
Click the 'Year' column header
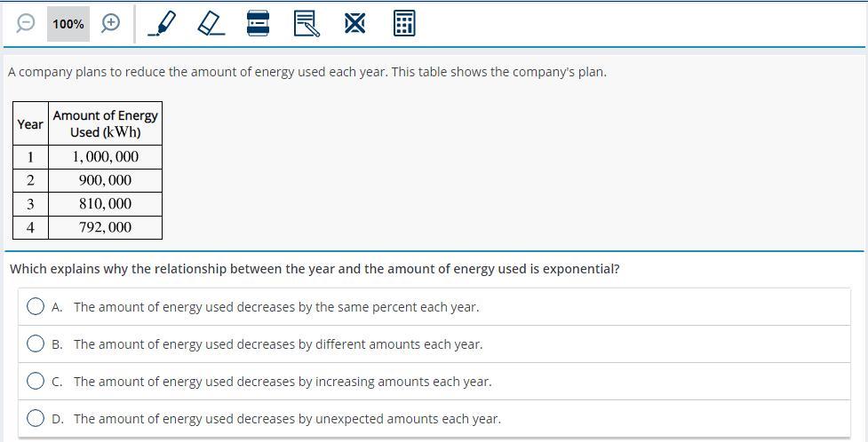30,124
